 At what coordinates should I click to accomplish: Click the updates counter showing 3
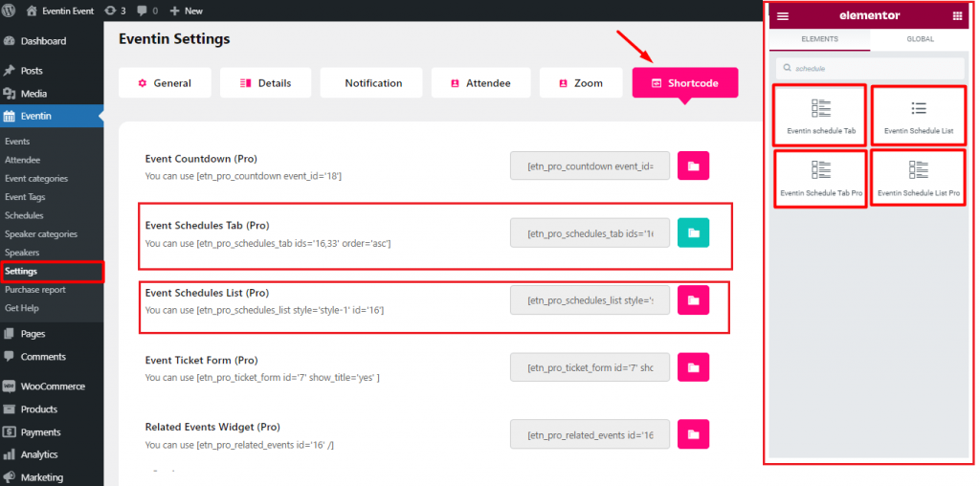(x=115, y=11)
